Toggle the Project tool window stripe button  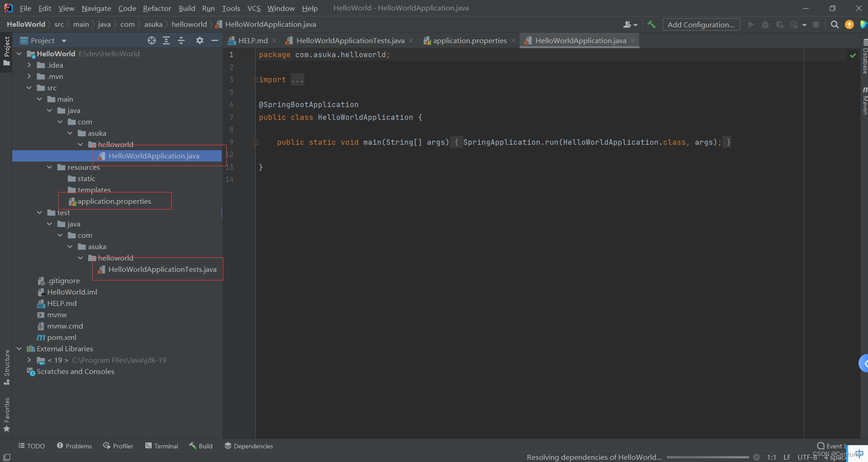pyautogui.click(x=6, y=51)
